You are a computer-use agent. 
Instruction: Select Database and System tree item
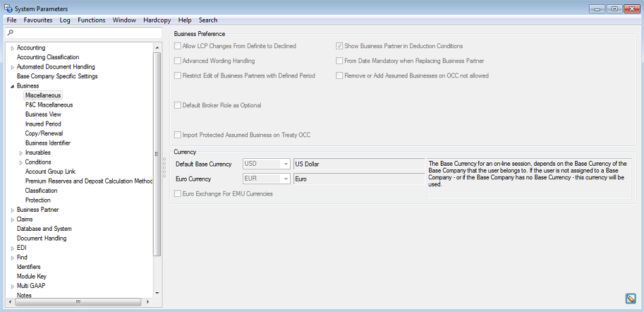point(44,229)
